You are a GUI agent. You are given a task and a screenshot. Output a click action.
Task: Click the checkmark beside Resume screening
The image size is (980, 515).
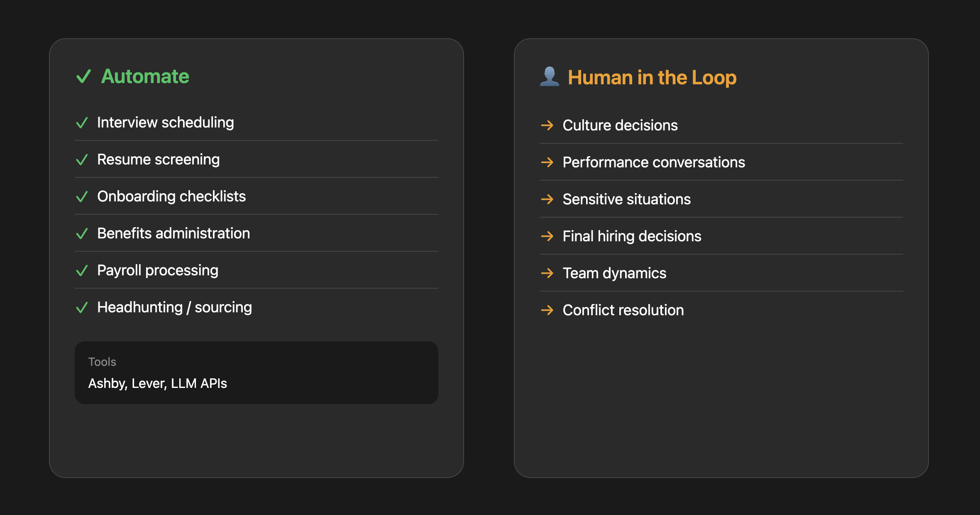point(82,159)
